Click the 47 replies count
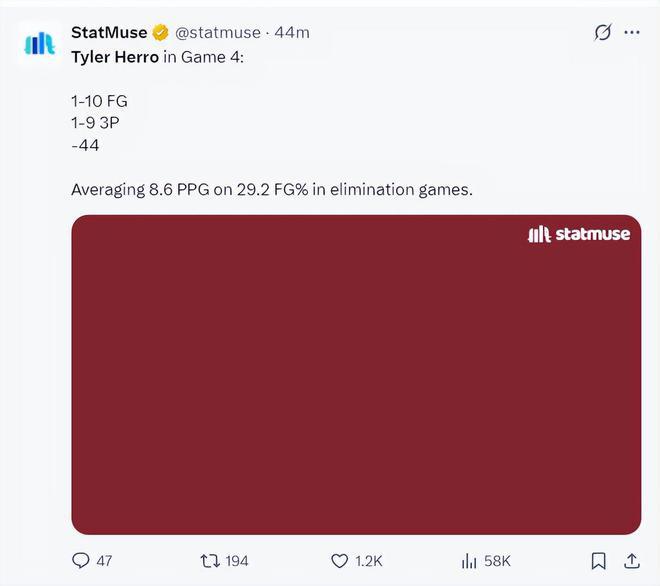660x586 pixels. coord(104,561)
